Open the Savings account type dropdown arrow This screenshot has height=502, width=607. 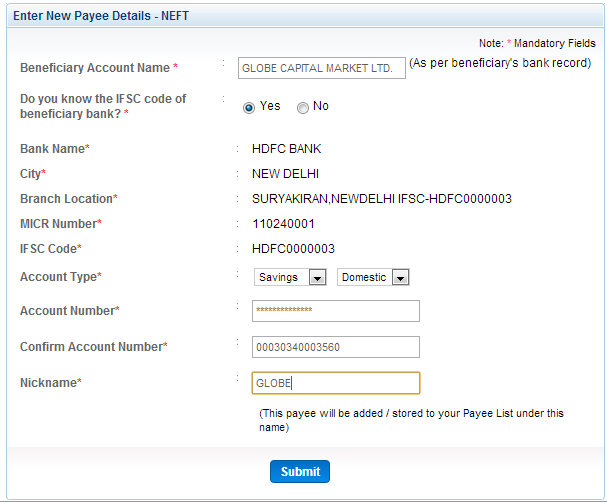point(317,278)
